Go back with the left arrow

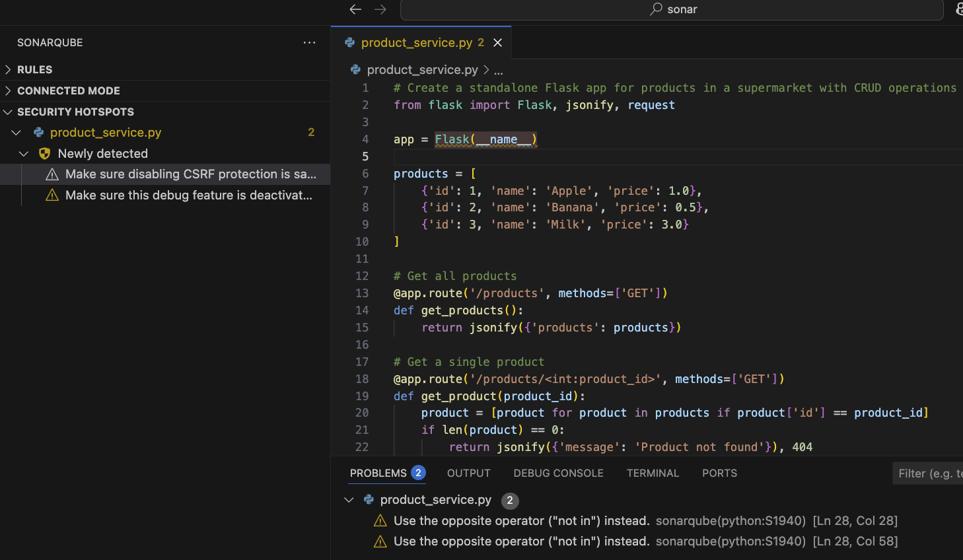[355, 9]
